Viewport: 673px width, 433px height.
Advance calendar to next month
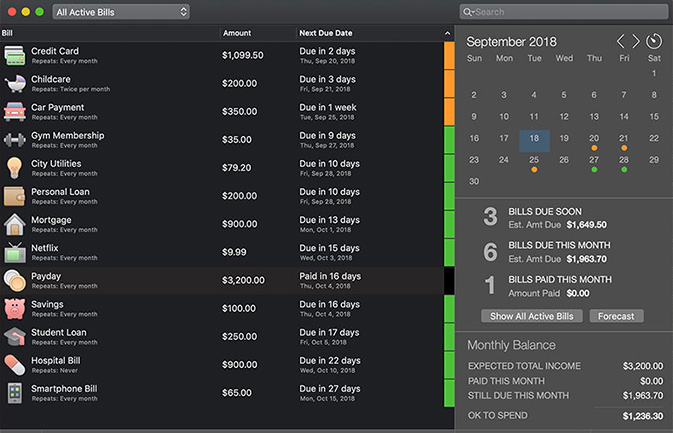coord(636,41)
